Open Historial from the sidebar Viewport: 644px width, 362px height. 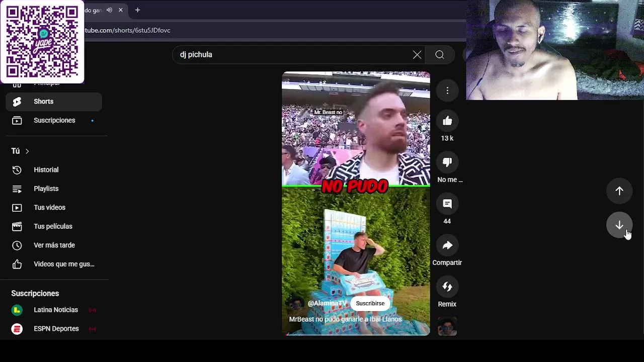[54, 170]
